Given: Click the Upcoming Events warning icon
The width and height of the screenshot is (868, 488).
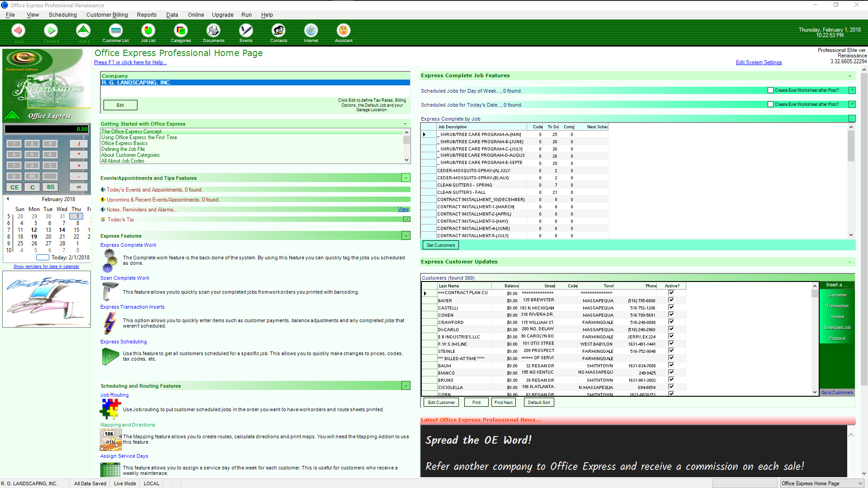Looking at the screenshot, I should pyautogui.click(x=103, y=200).
